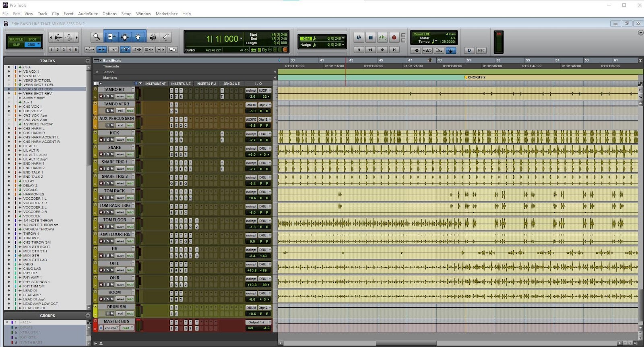The image size is (644, 347).
Task: Toggle Grid edit mode
Action: [x=33, y=45]
